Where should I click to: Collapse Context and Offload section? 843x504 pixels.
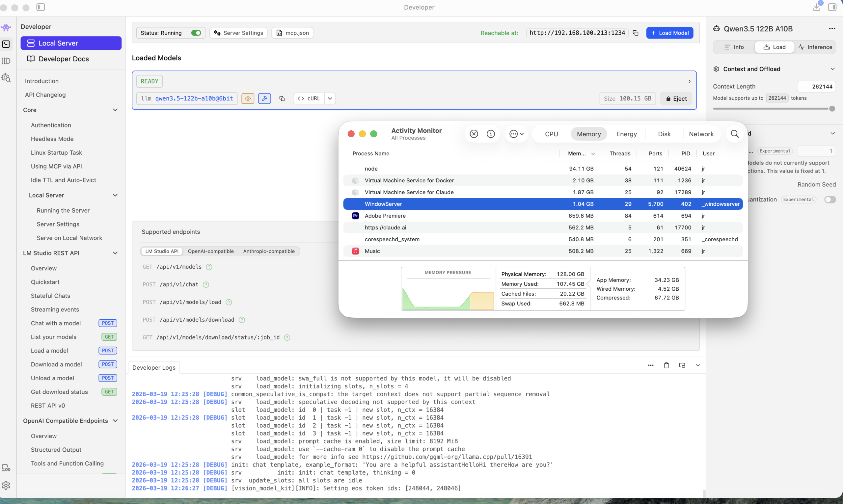832,69
